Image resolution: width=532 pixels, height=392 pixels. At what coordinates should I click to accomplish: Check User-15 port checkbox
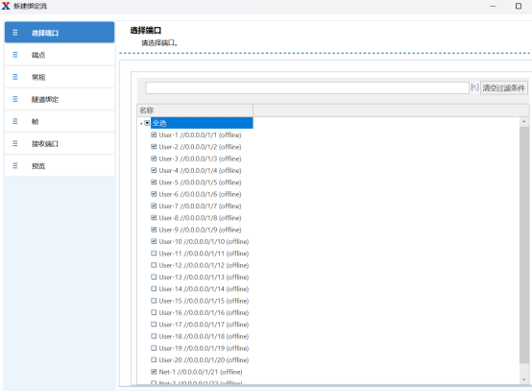154,301
